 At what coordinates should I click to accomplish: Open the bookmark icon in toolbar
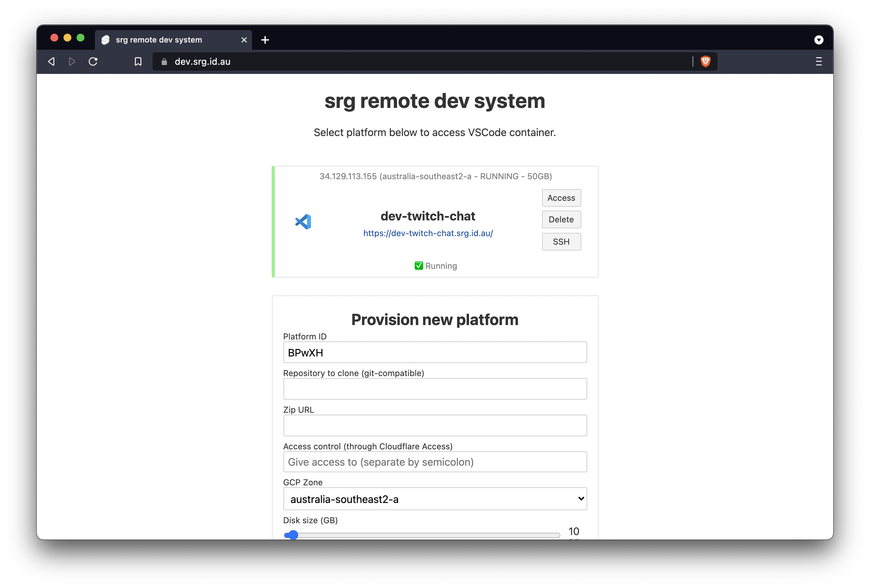coord(138,61)
